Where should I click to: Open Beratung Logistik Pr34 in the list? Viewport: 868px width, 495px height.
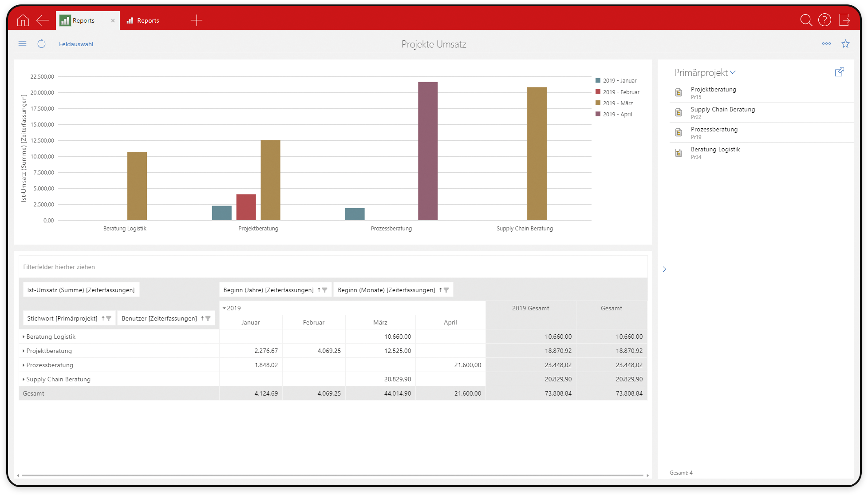pos(761,153)
